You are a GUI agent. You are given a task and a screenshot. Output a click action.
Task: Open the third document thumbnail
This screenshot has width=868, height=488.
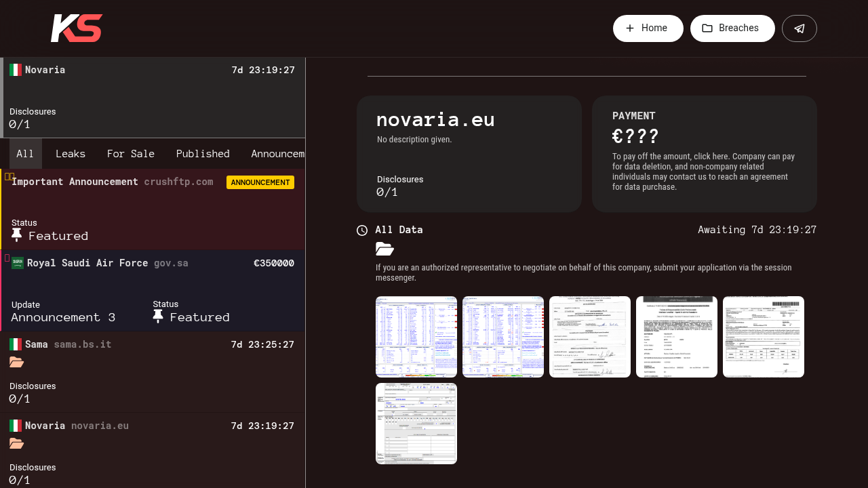(x=590, y=337)
